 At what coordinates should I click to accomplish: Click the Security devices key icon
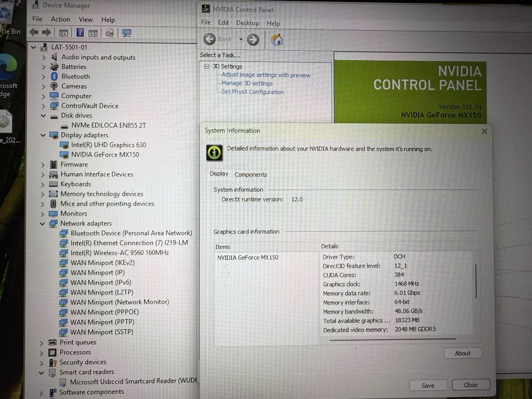pyautogui.click(x=53, y=362)
